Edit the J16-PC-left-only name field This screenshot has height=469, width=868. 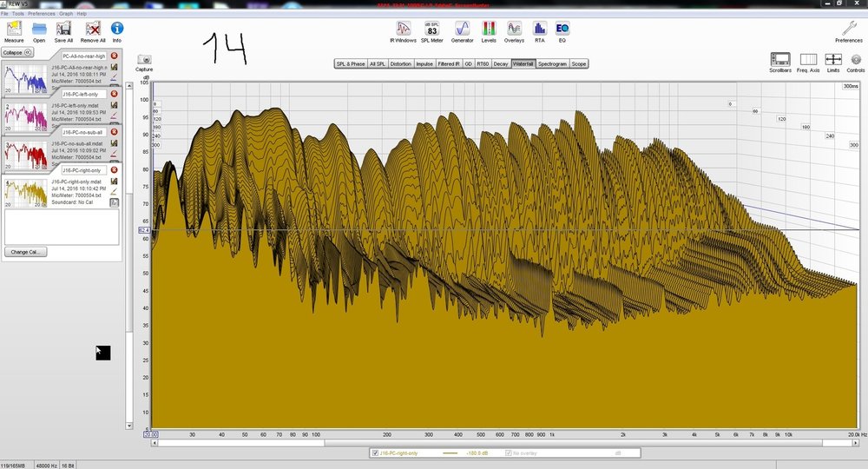click(x=83, y=94)
